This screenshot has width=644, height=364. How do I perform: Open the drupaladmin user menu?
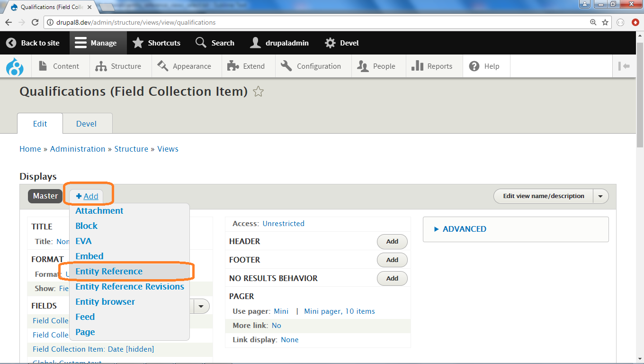click(279, 43)
